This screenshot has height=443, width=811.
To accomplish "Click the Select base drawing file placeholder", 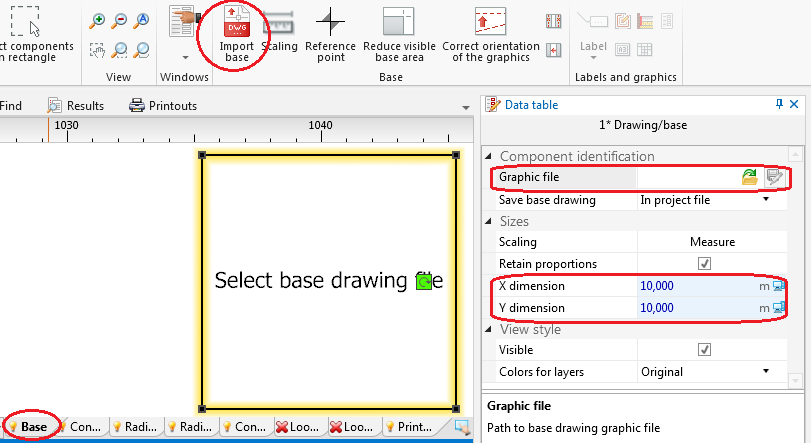I will [328, 280].
